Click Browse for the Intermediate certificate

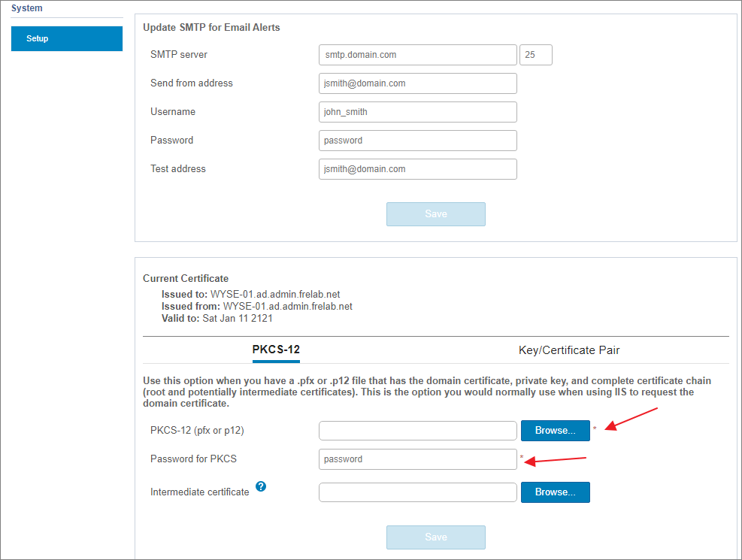click(555, 492)
